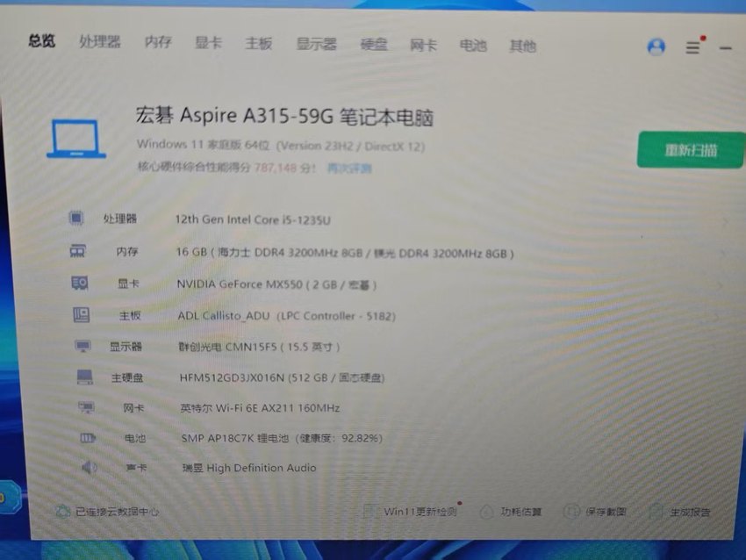Select the High Definition Audio entry
Screen dimensions: 746x560
point(249,468)
